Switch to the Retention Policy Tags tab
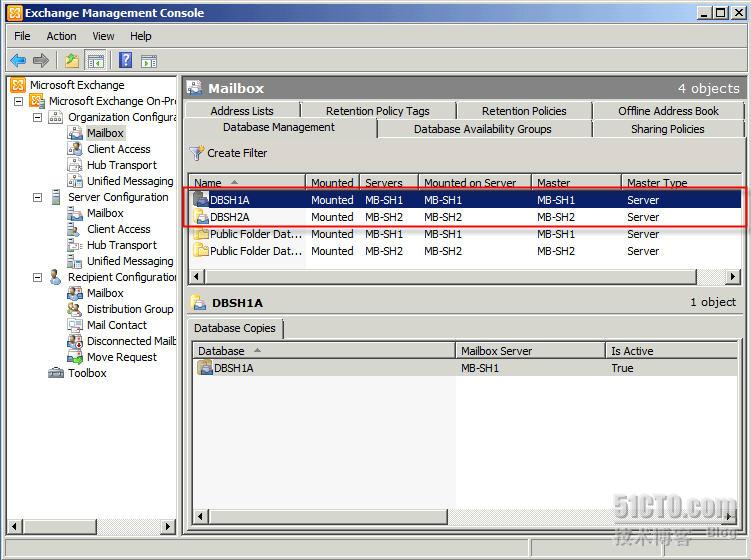This screenshot has width=751, height=560. coord(378,111)
